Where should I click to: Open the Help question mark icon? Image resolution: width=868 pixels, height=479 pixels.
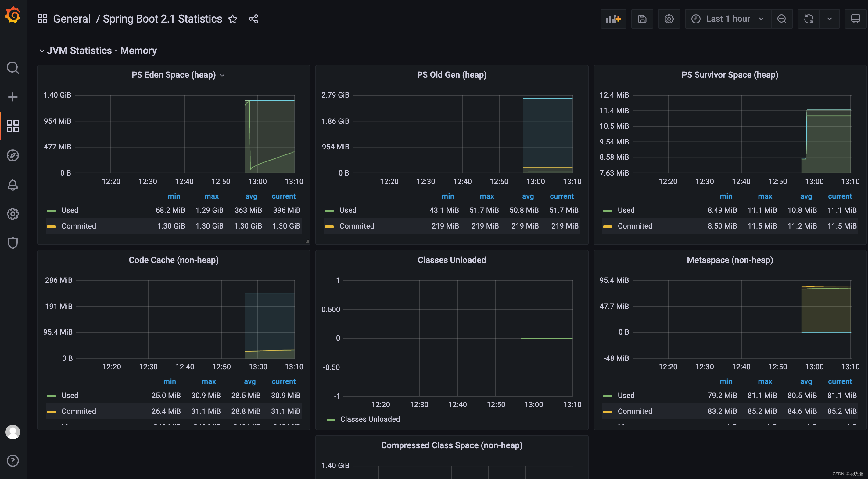pos(13,460)
